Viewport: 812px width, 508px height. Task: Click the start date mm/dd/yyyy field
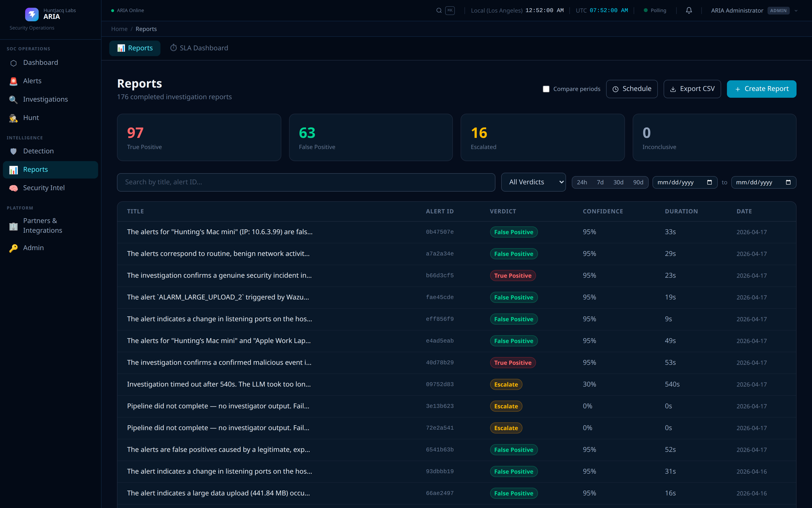point(684,182)
